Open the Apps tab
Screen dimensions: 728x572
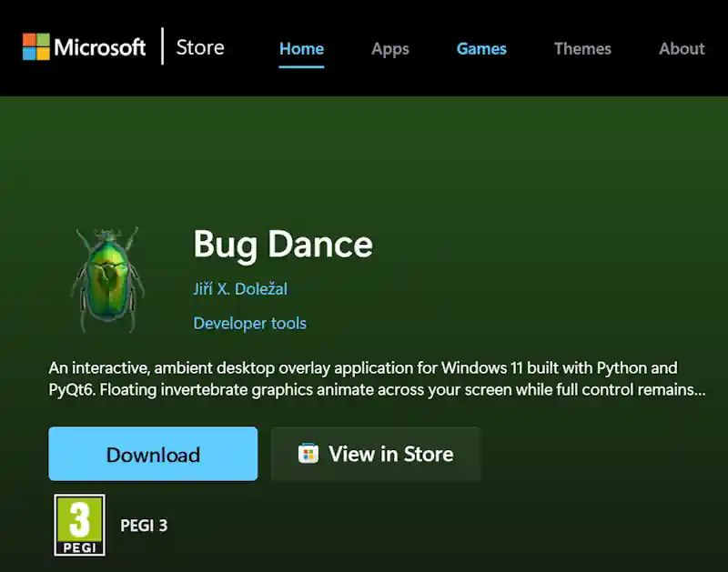coord(390,49)
